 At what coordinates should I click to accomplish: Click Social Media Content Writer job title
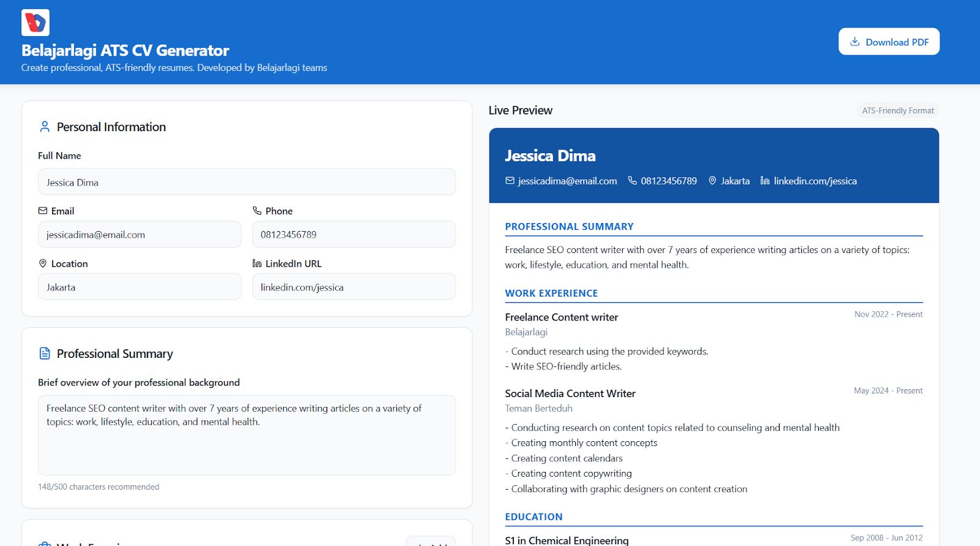pyautogui.click(x=570, y=393)
